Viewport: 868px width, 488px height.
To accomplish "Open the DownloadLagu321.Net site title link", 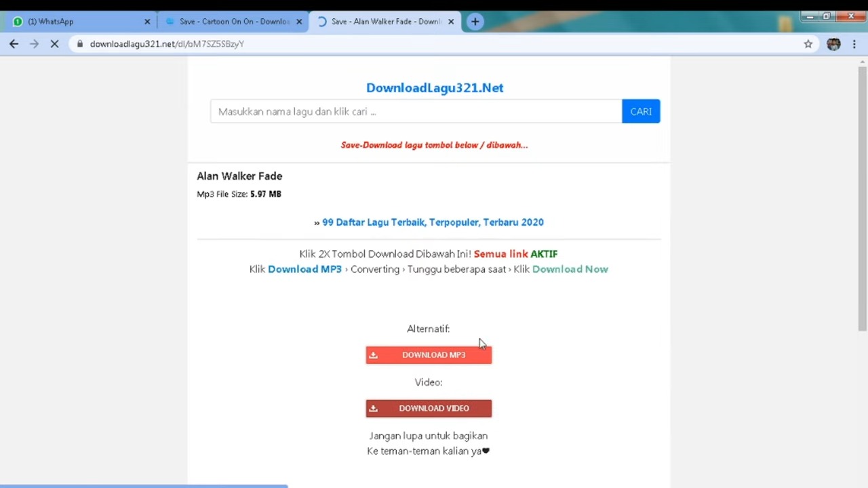I will (435, 87).
